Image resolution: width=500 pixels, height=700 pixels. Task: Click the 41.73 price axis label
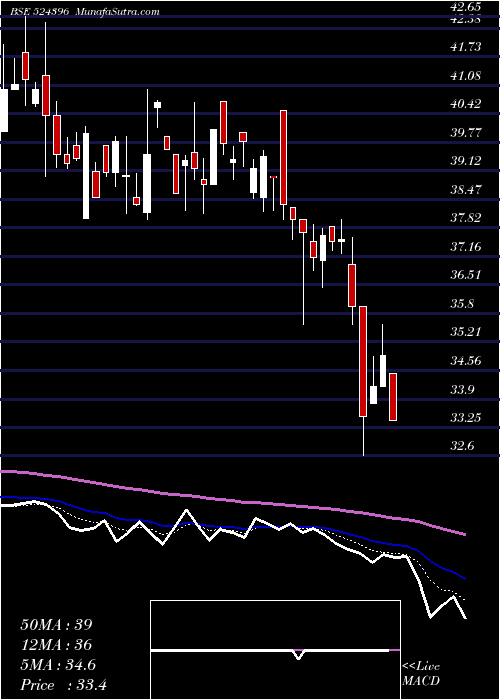(465, 47)
